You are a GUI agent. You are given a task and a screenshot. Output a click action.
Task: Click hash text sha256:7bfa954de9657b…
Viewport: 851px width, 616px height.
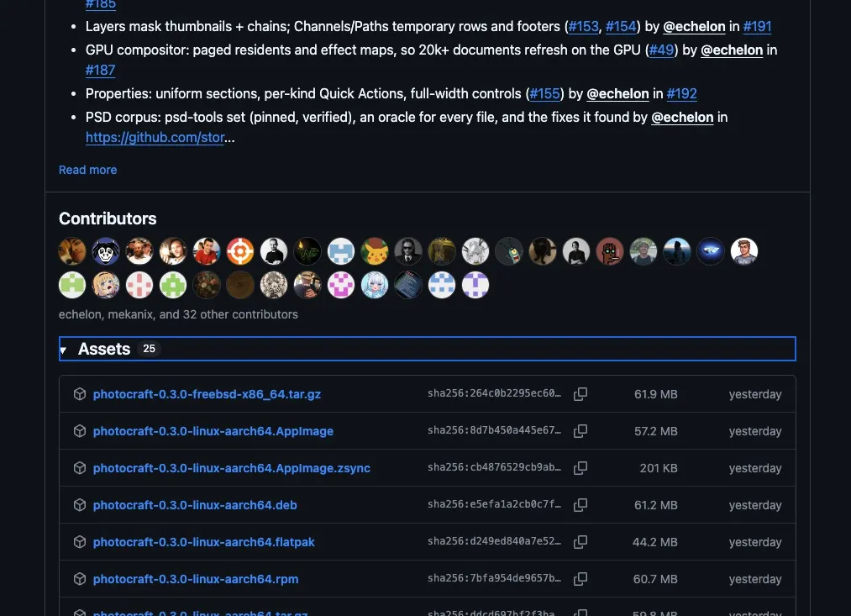tap(495, 577)
